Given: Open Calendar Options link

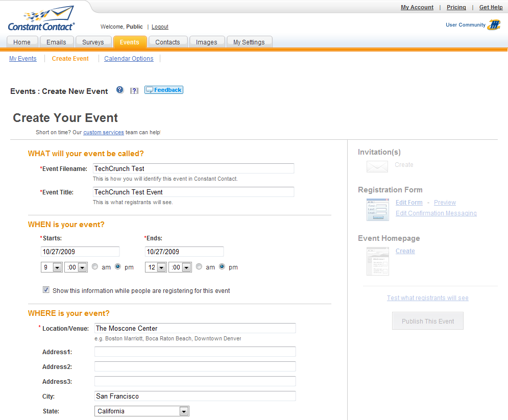Looking at the screenshot, I should [x=129, y=59].
